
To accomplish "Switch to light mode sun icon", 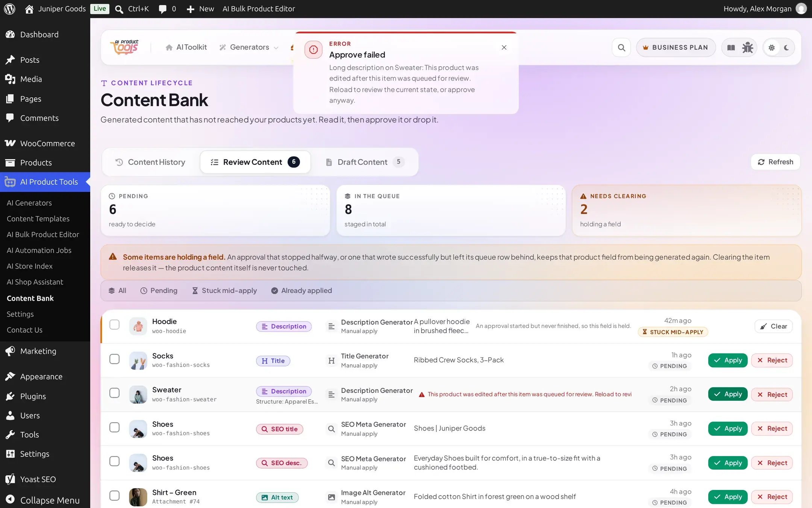I will click(x=771, y=47).
